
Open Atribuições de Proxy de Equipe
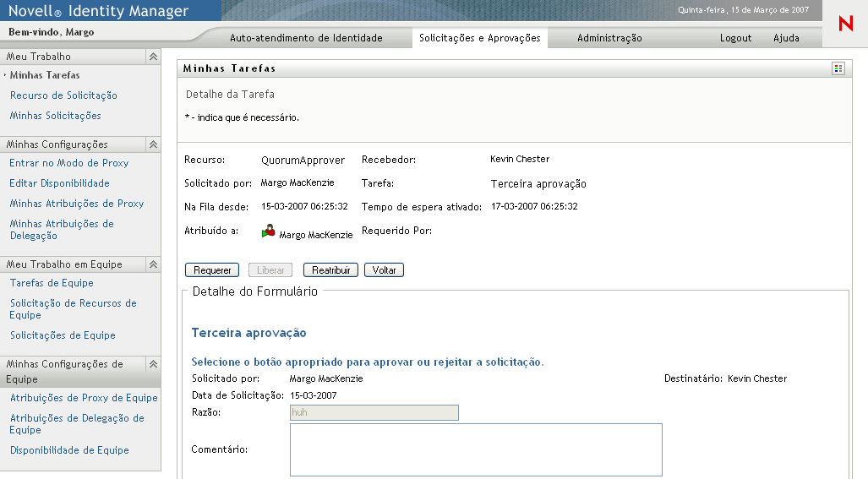84,398
